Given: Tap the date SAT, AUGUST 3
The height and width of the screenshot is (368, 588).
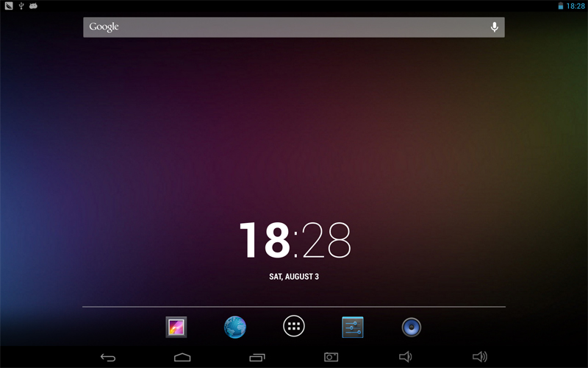Looking at the screenshot, I should point(294,277).
